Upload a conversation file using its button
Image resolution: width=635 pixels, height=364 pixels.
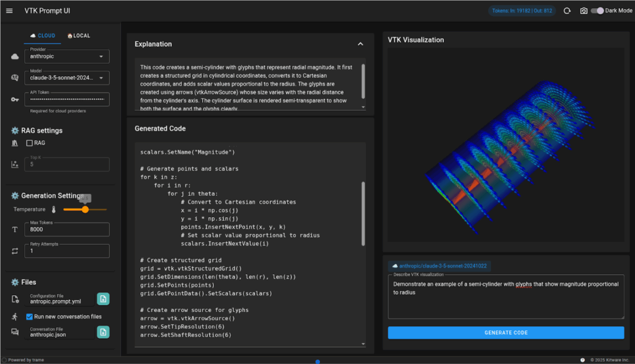pos(103,332)
